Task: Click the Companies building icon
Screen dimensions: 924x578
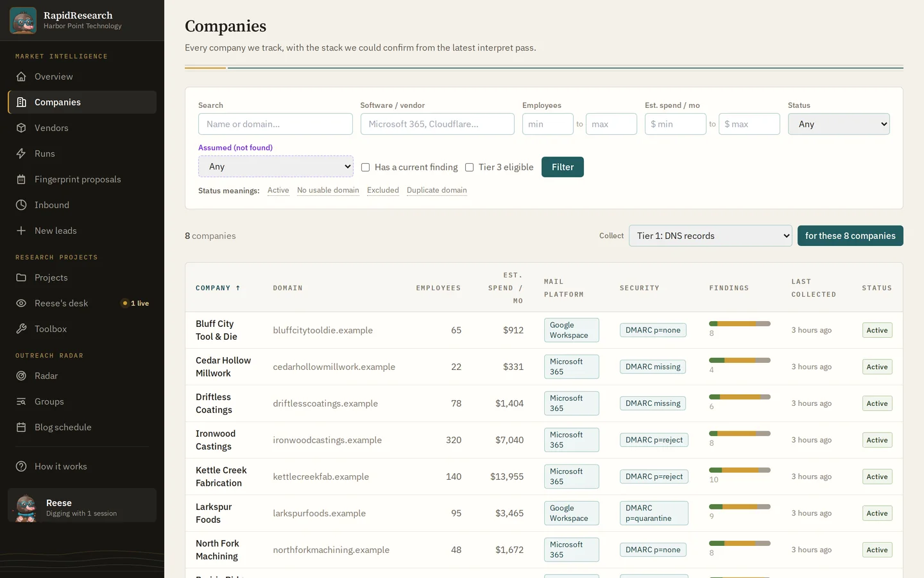Action: [21, 102]
